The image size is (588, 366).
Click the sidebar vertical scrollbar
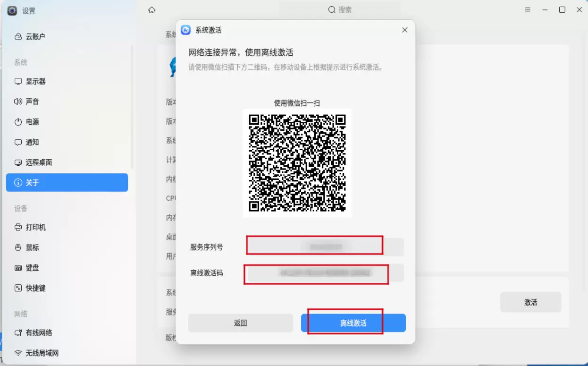click(132, 107)
